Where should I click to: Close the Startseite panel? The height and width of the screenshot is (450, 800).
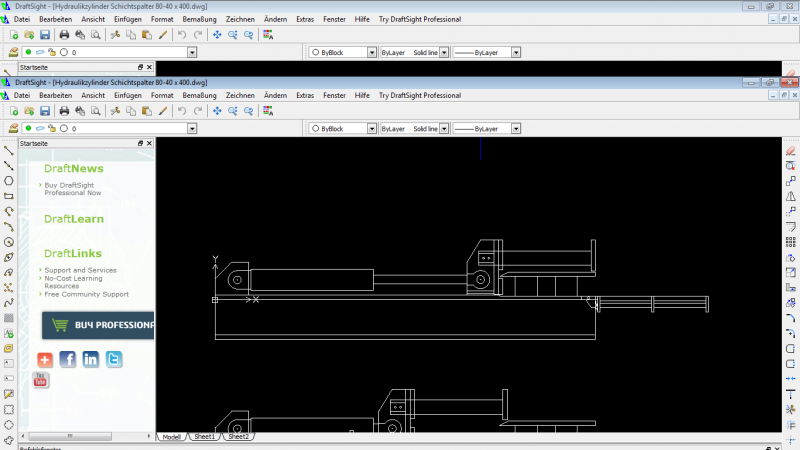point(150,144)
